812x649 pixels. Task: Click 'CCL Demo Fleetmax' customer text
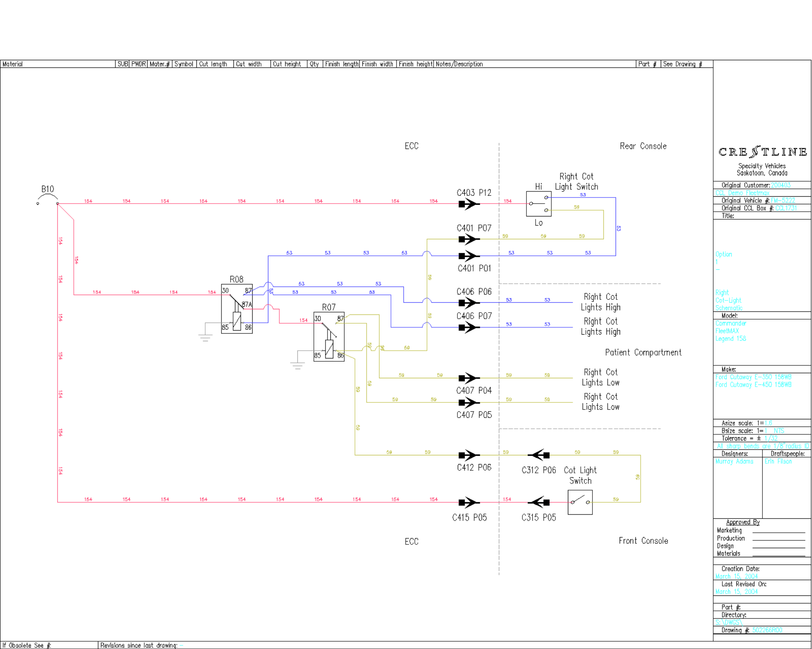click(x=742, y=193)
